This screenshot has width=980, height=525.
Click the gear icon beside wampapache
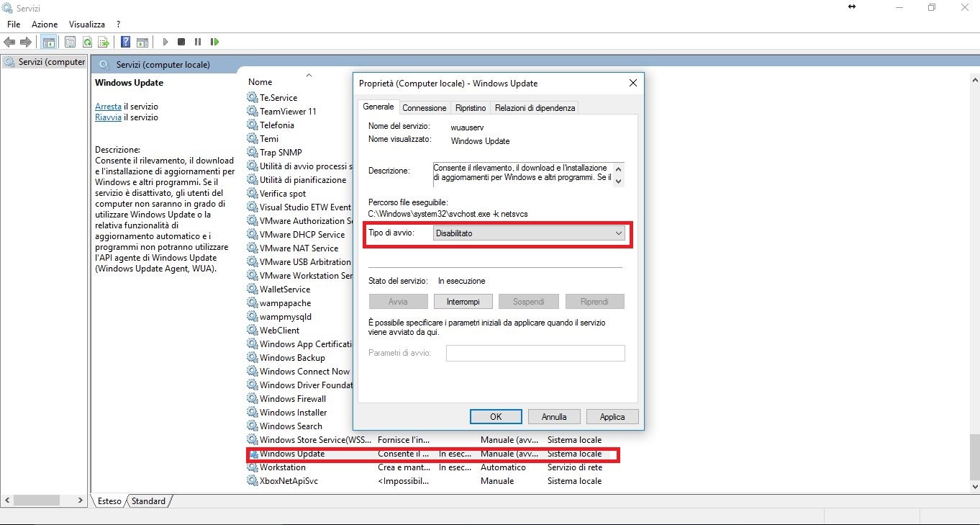(252, 303)
